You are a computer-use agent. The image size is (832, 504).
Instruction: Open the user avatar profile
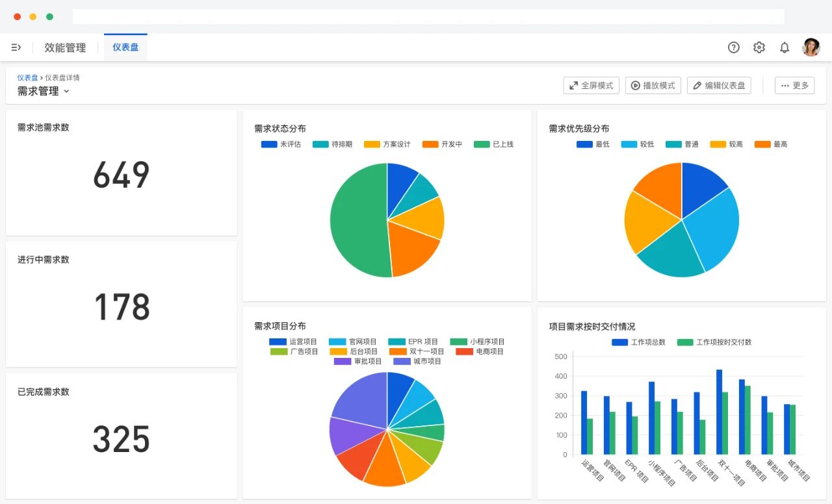click(811, 47)
